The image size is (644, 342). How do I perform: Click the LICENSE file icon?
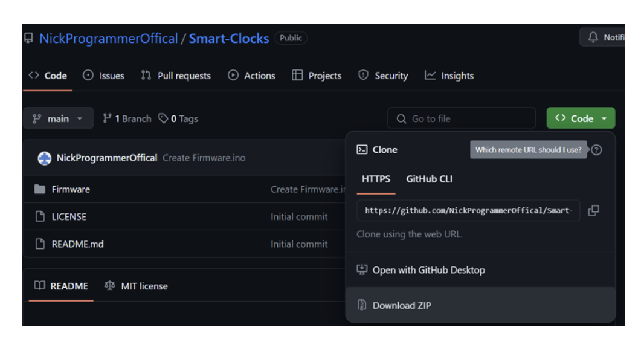(x=40, y=216)
